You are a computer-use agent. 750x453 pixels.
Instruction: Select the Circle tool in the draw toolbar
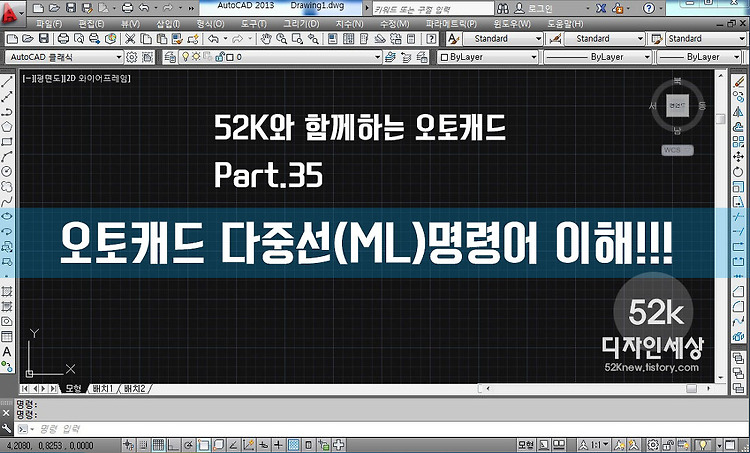click(x=7, y=171)
